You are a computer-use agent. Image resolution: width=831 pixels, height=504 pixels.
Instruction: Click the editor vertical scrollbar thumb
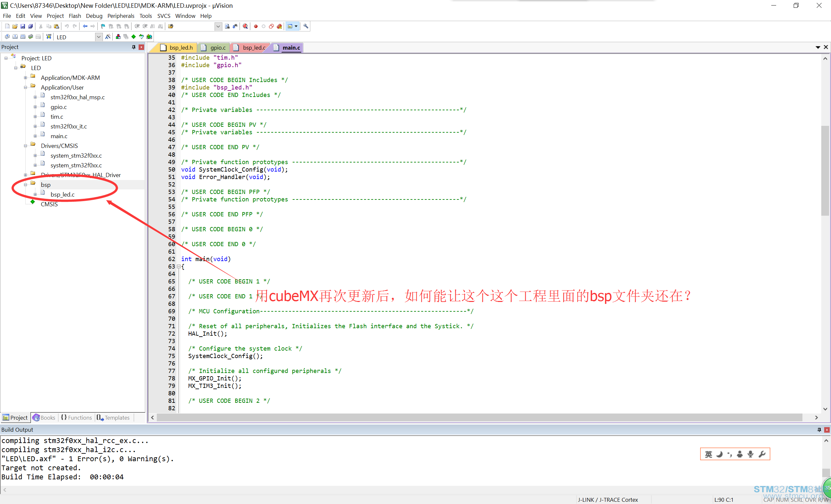point(825,170)
